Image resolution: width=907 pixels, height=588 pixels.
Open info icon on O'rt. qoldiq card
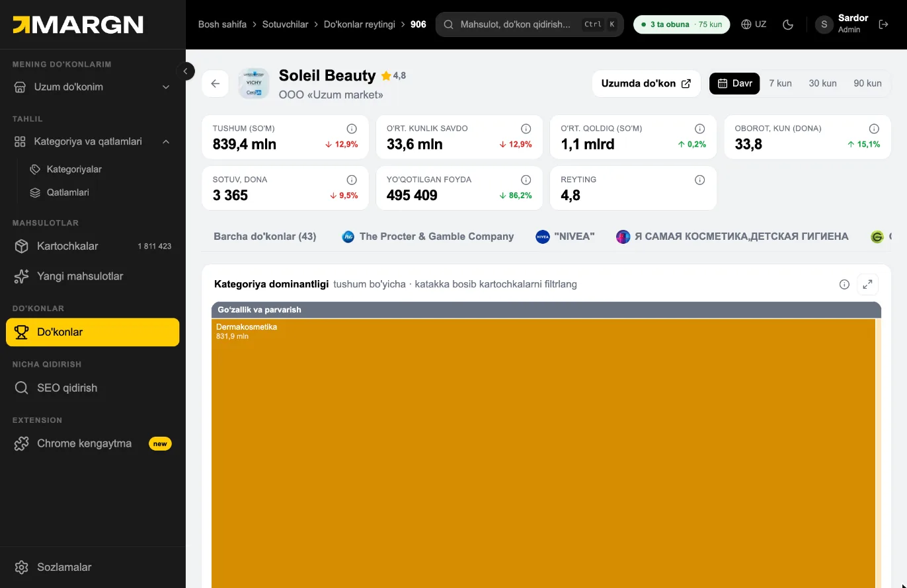[x=700, y=129]
